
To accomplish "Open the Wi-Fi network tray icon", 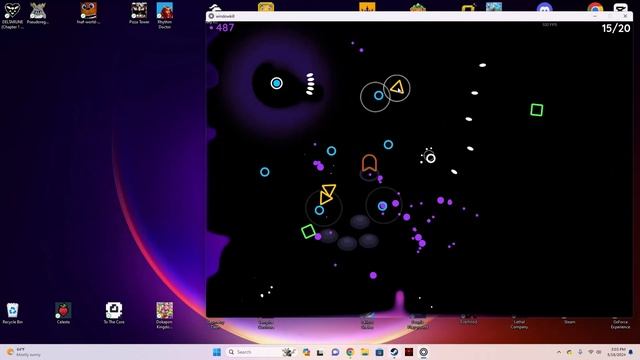I will pos(591,352).
